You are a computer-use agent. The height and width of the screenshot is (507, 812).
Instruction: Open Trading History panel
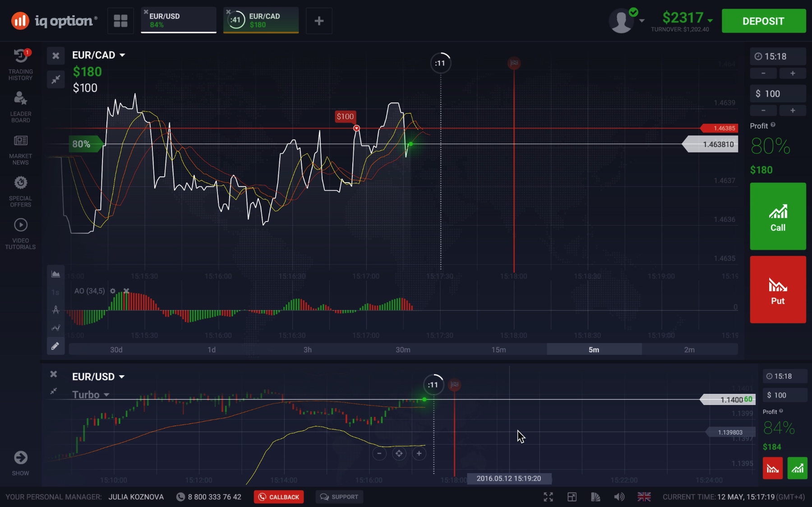pyautogui.click(x=20, y=65)
